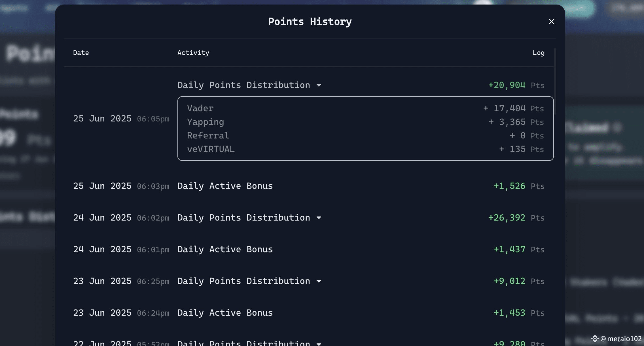The height and width of the screenshot is (346, 644).
Task: Click the Points History title
Action: 310,22
